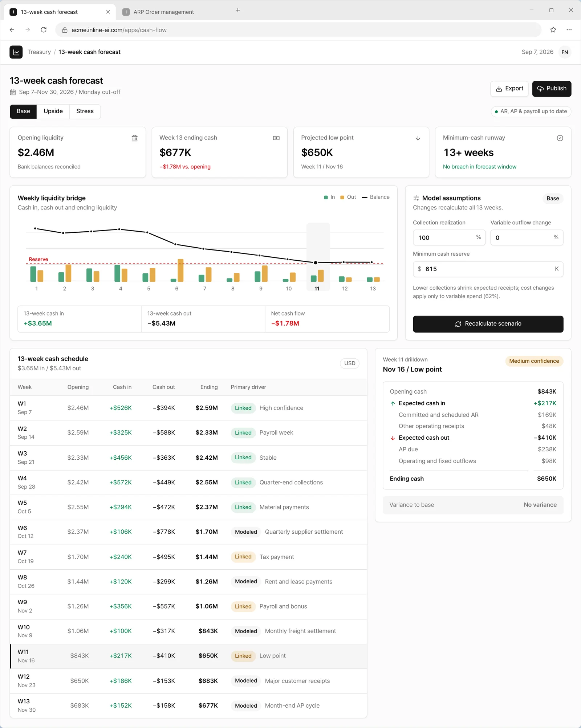Reload the page with the refresh icon
This screenshot has height=728, width=581.
[44, 30]
